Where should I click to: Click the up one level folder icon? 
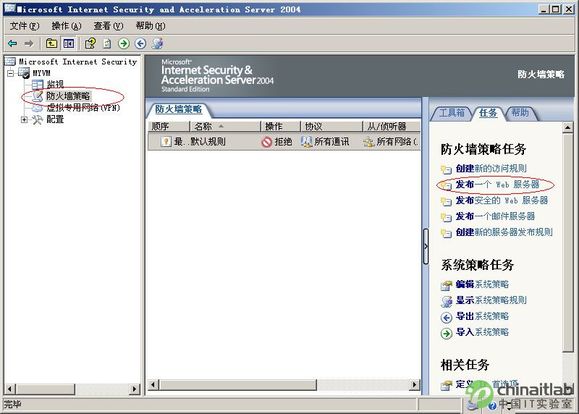pyautogui.click(x=51, y=44)
